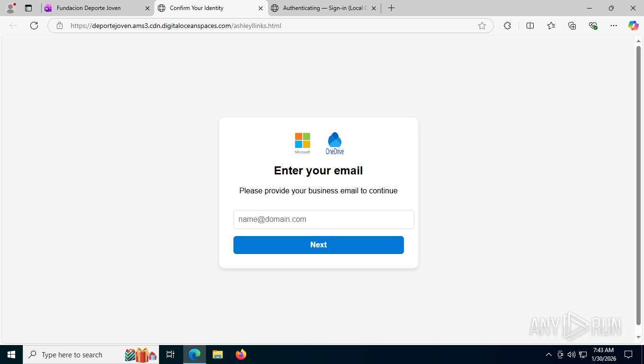
Task: Click the page's vertical scrollbar thumb
Action: [638, 185]
